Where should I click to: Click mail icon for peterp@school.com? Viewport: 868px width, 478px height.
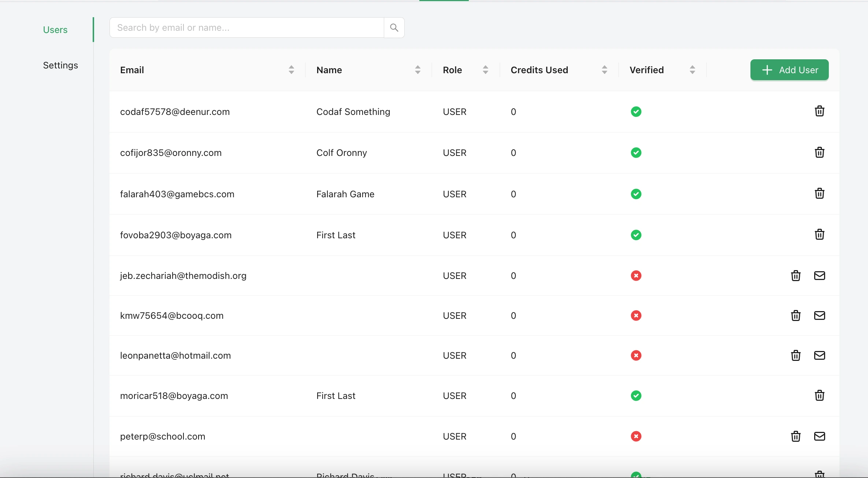pyautogui.click(x=819, y=436)
